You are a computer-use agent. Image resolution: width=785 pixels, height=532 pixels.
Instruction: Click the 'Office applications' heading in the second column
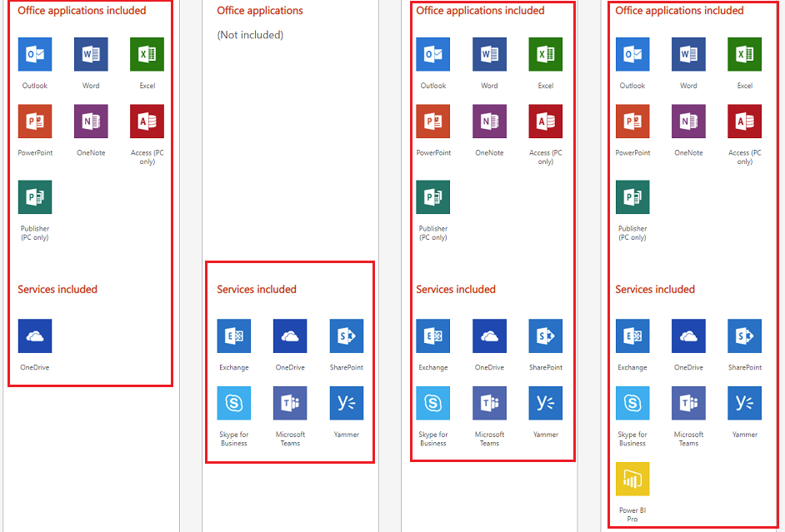pos(260,11)
